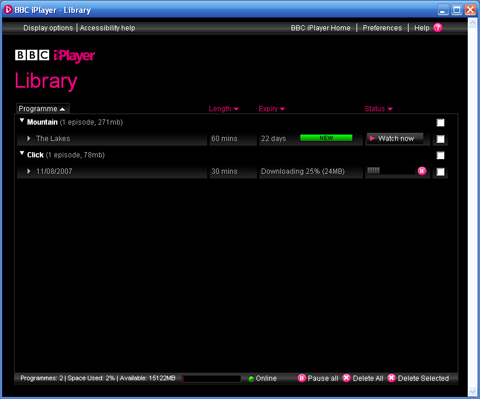The height and width of the screenshot is (399, 480).
Task: Sort by Length column
Action: click(224, 109)
